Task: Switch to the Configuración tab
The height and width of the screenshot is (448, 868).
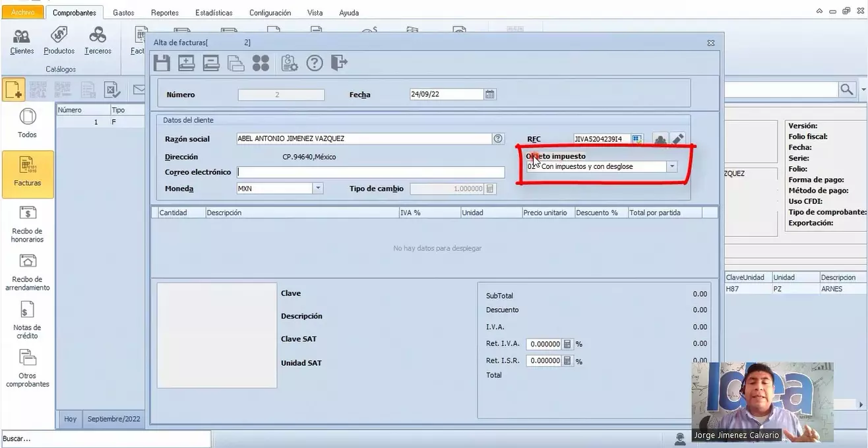Action: (x=270, y=13)
